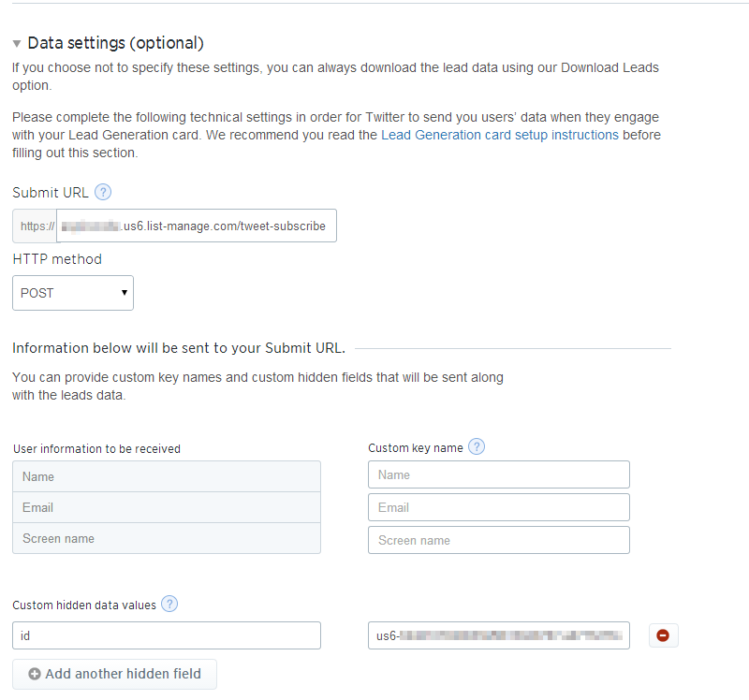Click Add another hidden field button
This screenshot has width=749, height=700.
click(114, 674)
